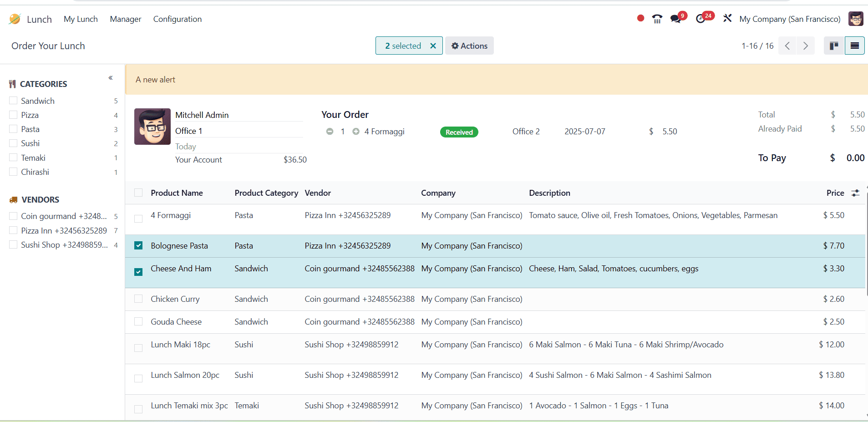Screen dimensions: 868x422
Task: Click the Gouda Cheese product name
Action: click(176, 322)
